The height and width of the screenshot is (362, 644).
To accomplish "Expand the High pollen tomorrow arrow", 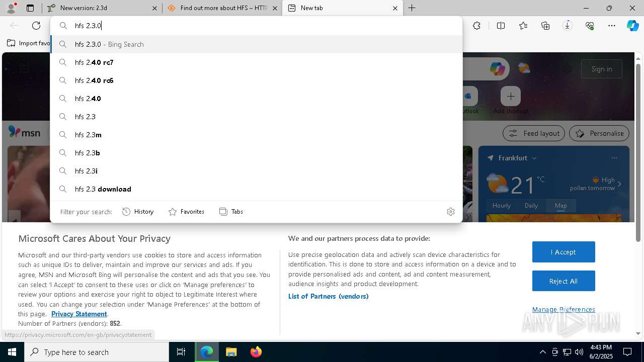I will [619, 184].
